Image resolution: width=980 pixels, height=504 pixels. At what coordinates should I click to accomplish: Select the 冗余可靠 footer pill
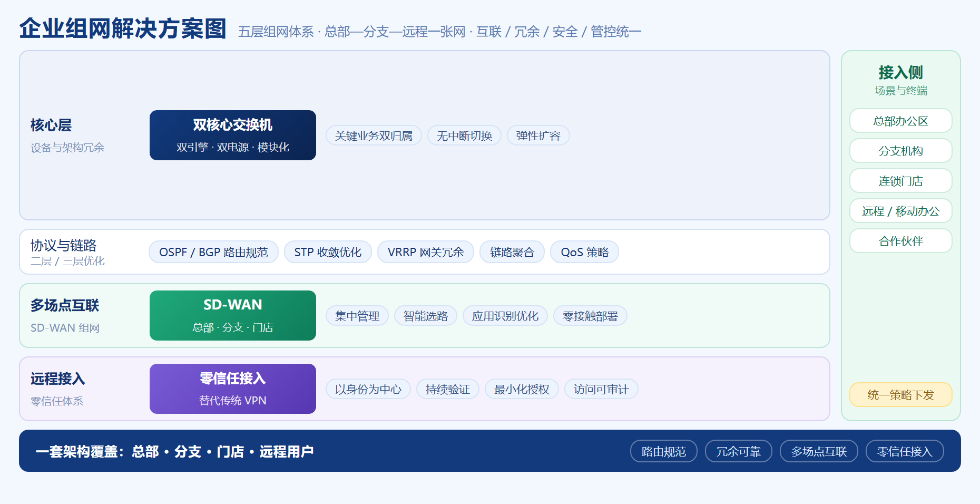point(739,451)
